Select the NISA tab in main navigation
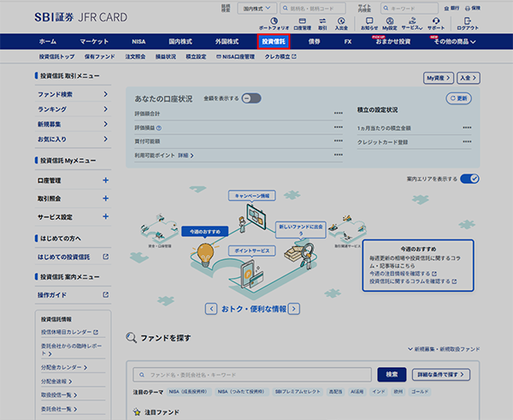The width and height of the screenshot is (513, 420). (x=139, y=41)
